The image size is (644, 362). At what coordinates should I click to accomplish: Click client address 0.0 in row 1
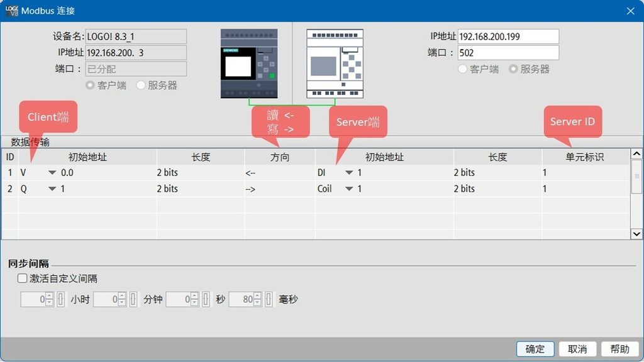[x=67, y=173]
